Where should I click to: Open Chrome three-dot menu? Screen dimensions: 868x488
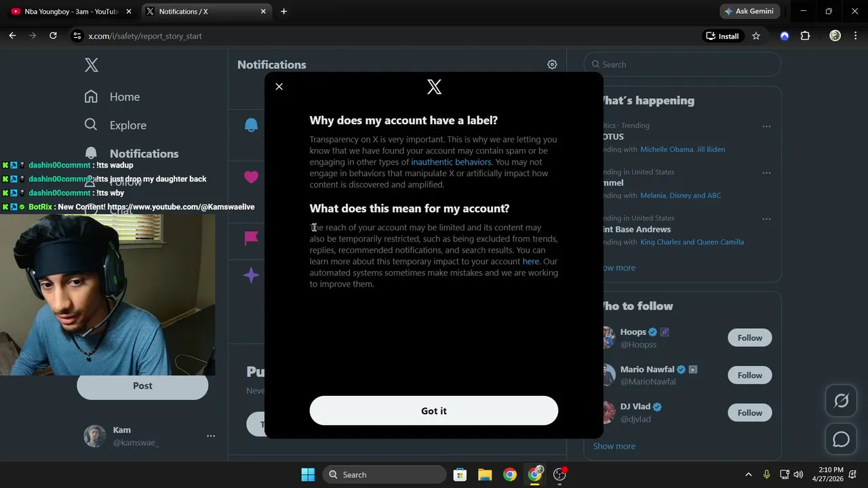tap(855, 36)
